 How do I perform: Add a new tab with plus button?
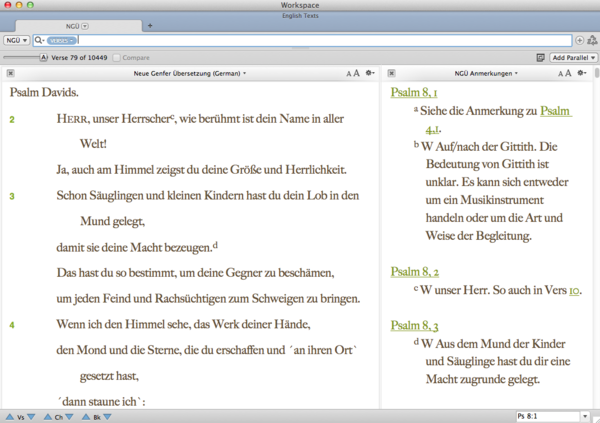pos(150,24)
